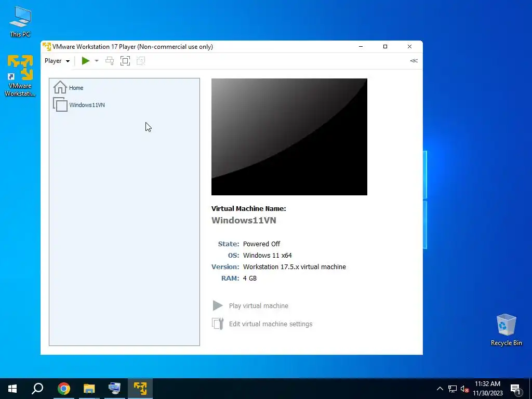Screen dimensions: 532x399
Task: Click the Powered Off state text
Action: (x=262, y=244)
